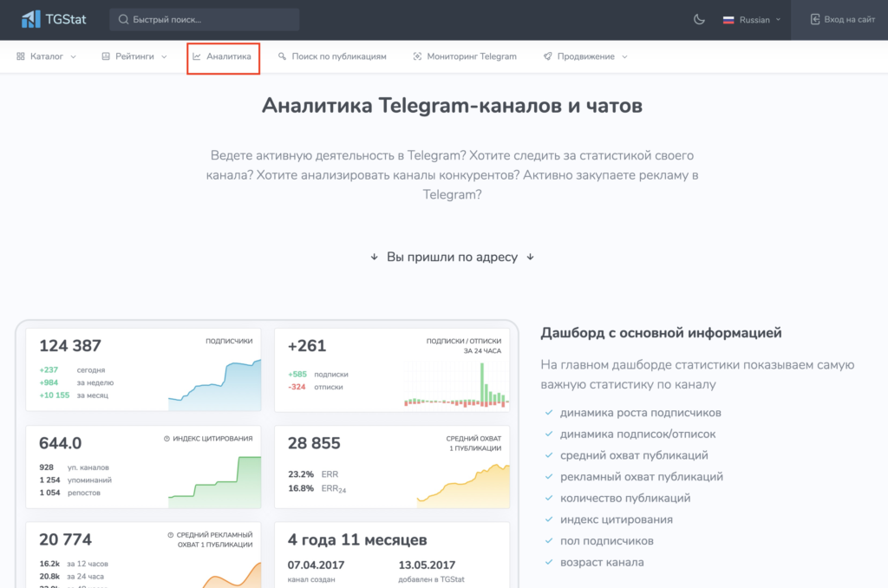Screen dimensions: 888x588
Task: Click the 644.0 citation index value
Action: tap(61, 443)
